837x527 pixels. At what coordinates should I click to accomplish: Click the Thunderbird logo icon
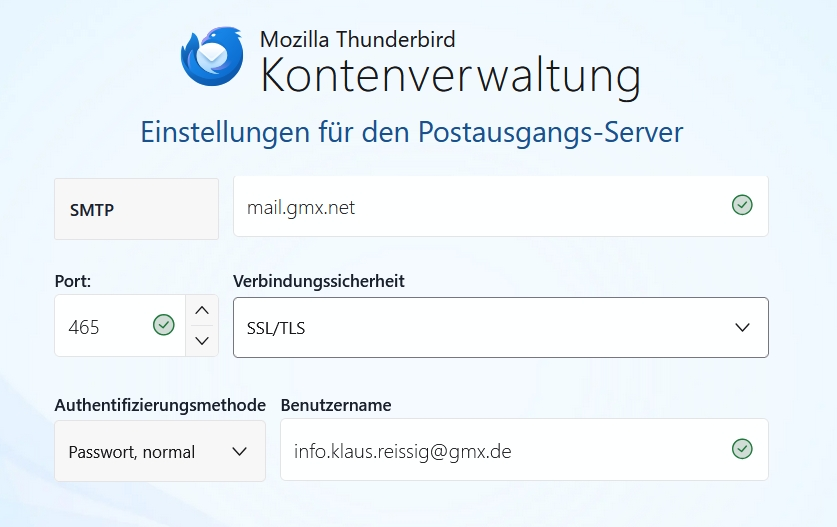click(x=212, y=56)
